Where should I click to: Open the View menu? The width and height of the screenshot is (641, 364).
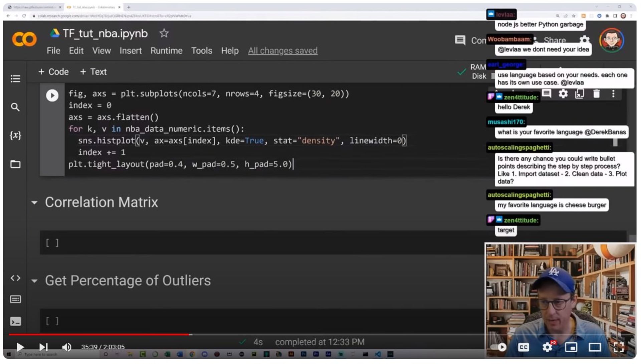[101, 51]
